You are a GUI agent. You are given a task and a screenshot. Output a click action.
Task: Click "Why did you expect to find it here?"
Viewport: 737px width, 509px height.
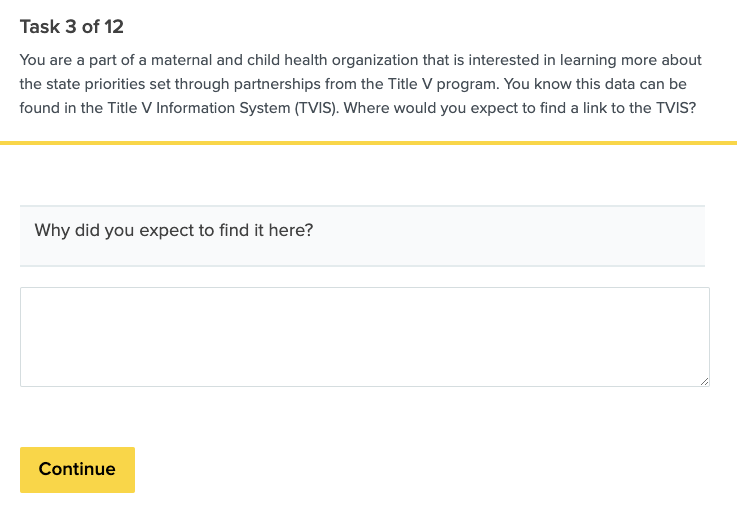[x=174, y=230]
